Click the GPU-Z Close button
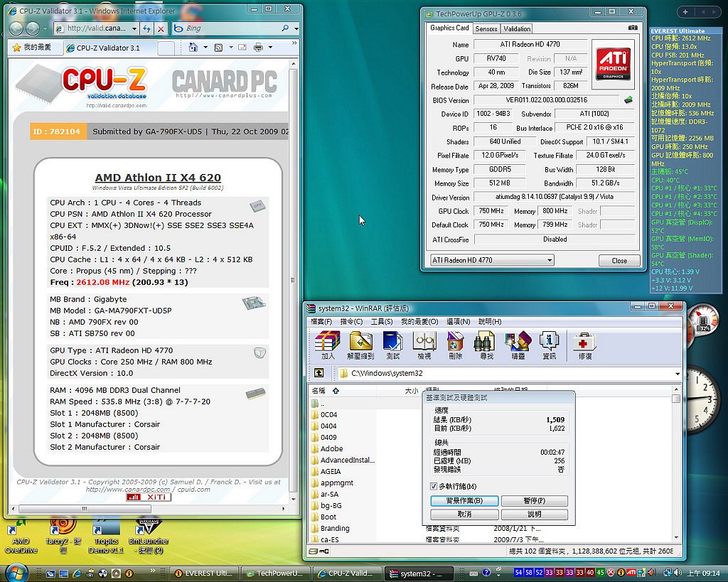The image size is (728, 582). pyautogui.click(x=619, y=261)
